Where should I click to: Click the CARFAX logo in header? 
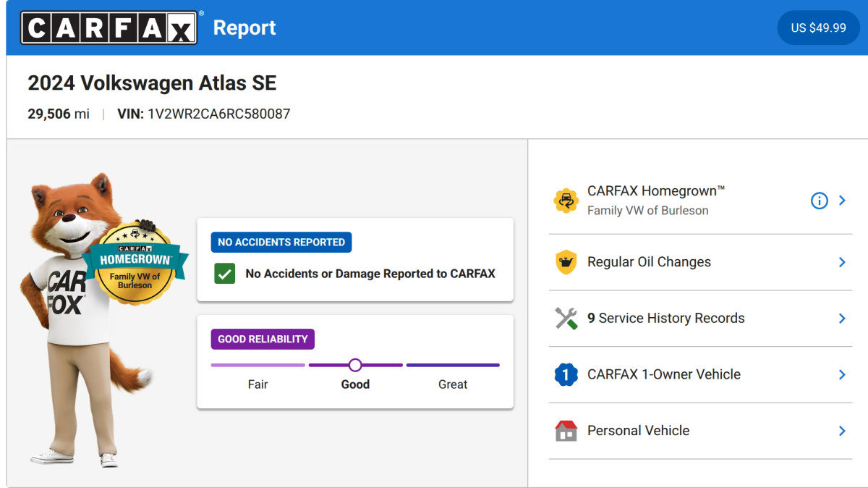(109, 28)
